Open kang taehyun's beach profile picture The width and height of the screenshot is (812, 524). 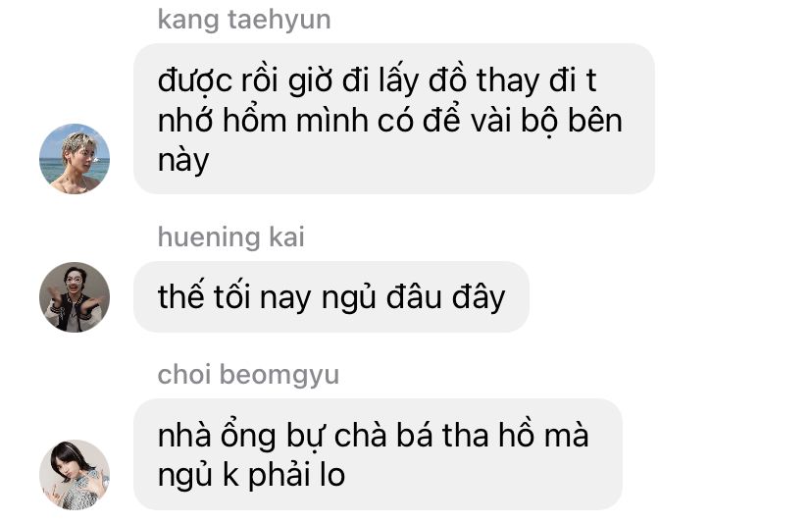click(75, 159)
